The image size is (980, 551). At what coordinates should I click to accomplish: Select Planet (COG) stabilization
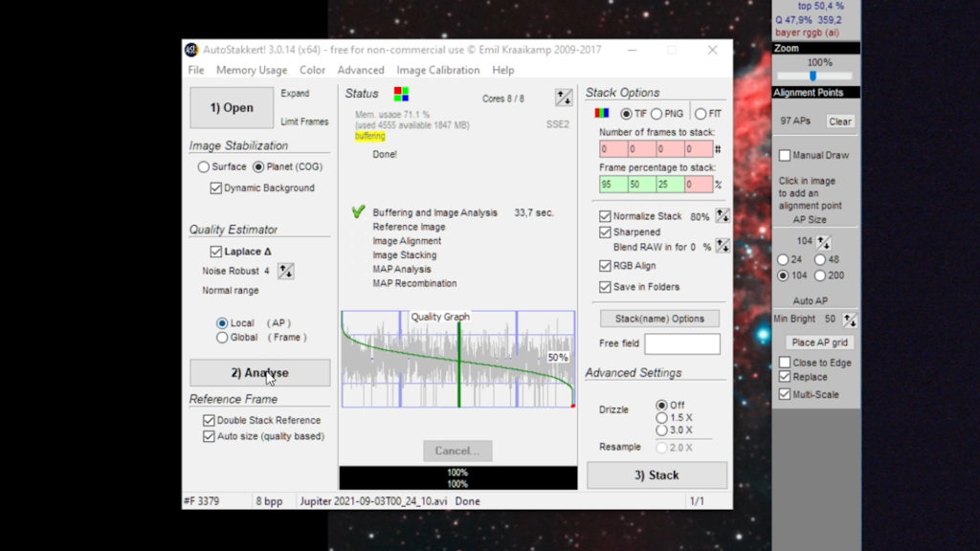pyautogui.click(x=258, y=166)
